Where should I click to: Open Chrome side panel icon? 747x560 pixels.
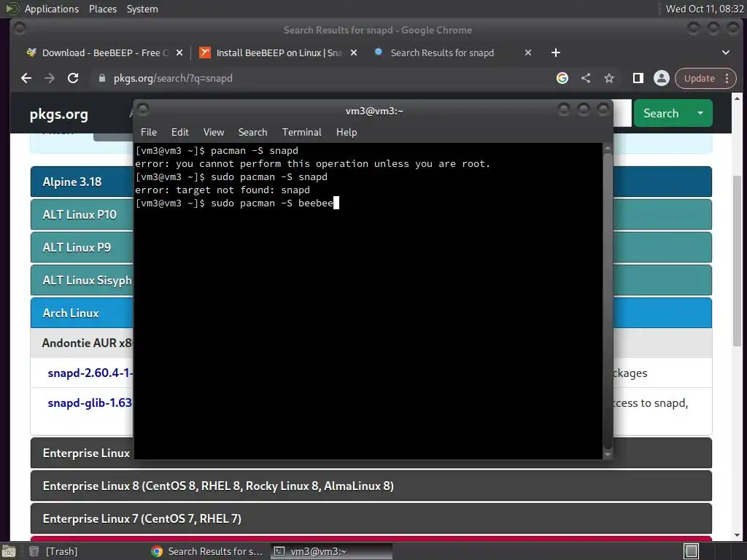pos(638,78)
